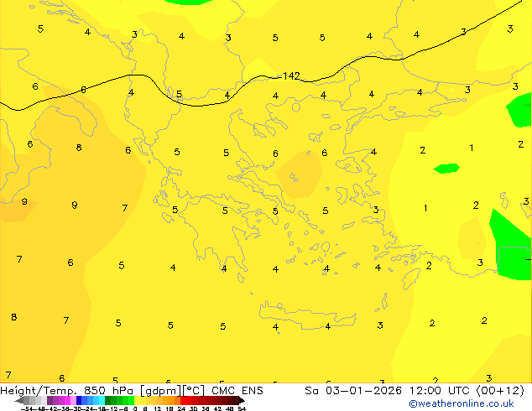Click the '(00+12)' forecast offset text

[500, 391]
